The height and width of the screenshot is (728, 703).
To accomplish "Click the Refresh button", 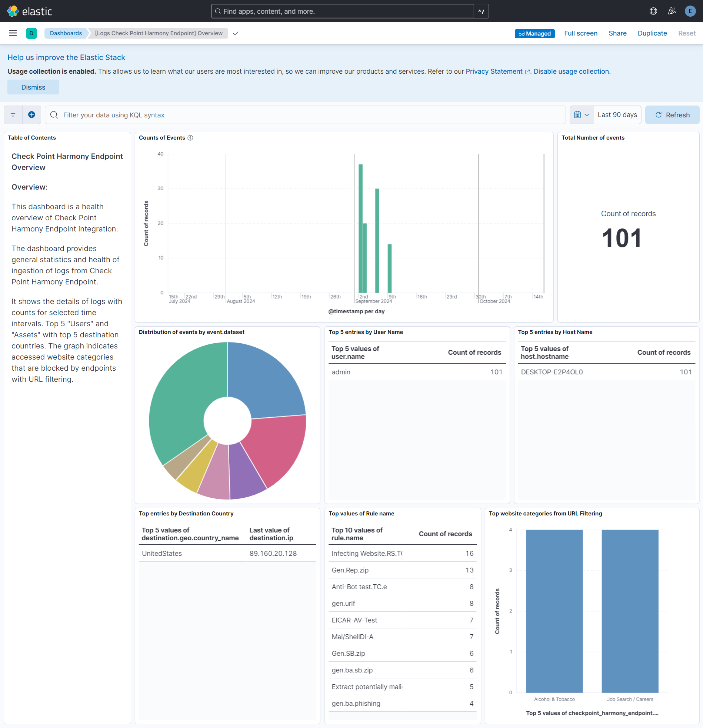I will [x=672, y=115].
